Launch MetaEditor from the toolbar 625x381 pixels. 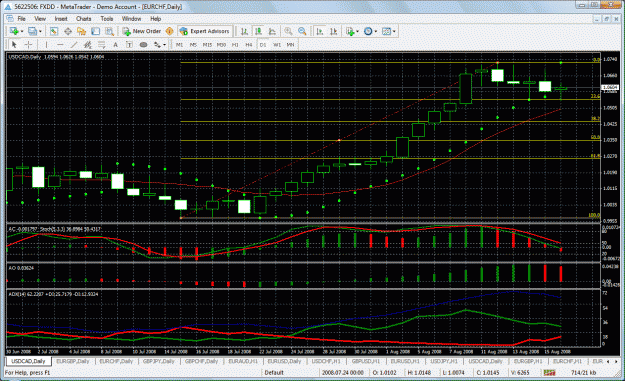pyautogui.click(x=169, y=31)
